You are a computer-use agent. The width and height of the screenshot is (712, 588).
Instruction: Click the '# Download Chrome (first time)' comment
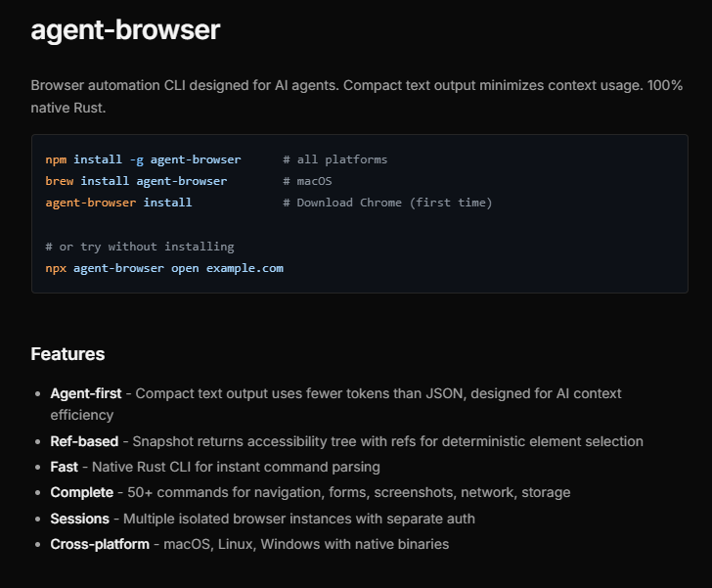387,203
